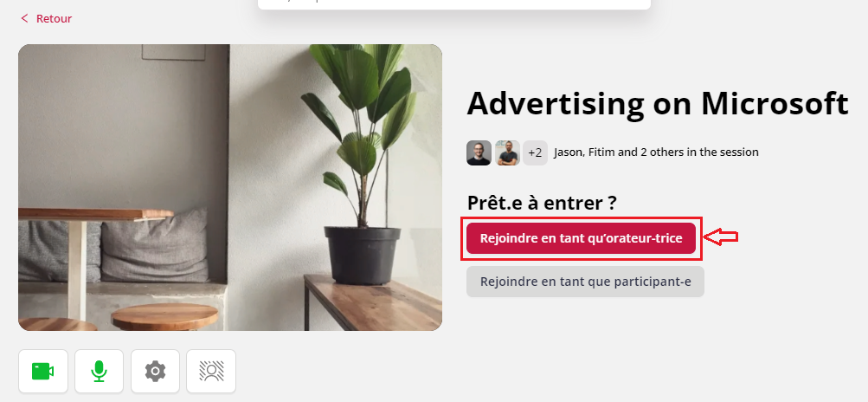Click Rejoindre en tant que participant-e
This screenshot has height=402, width=868.
click(585, 282)
